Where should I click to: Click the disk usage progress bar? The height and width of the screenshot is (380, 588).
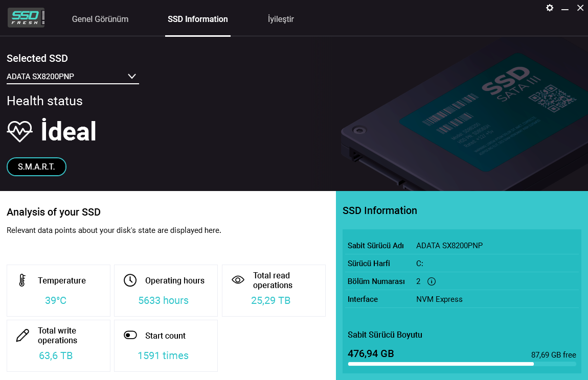pos(462,364)
